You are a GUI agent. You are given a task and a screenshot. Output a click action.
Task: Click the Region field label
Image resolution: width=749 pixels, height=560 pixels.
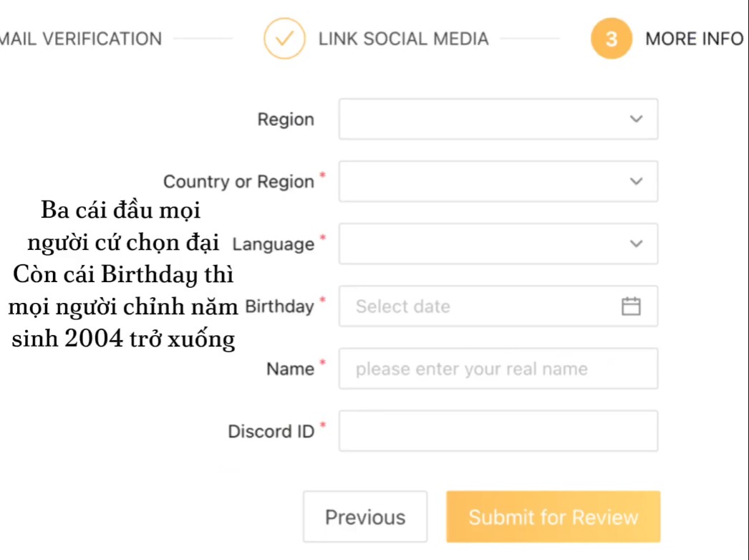(x=286, y=120)
